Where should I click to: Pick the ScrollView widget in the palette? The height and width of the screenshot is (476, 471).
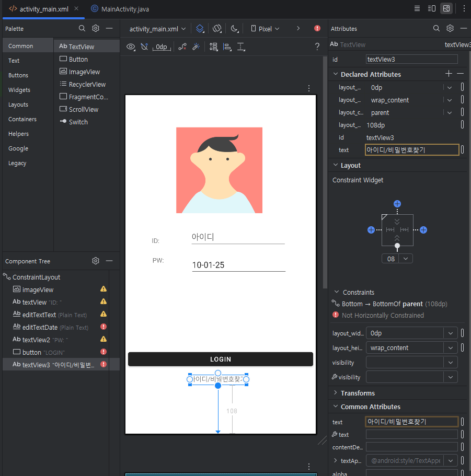pyautogui.click(x=87, y=109)
